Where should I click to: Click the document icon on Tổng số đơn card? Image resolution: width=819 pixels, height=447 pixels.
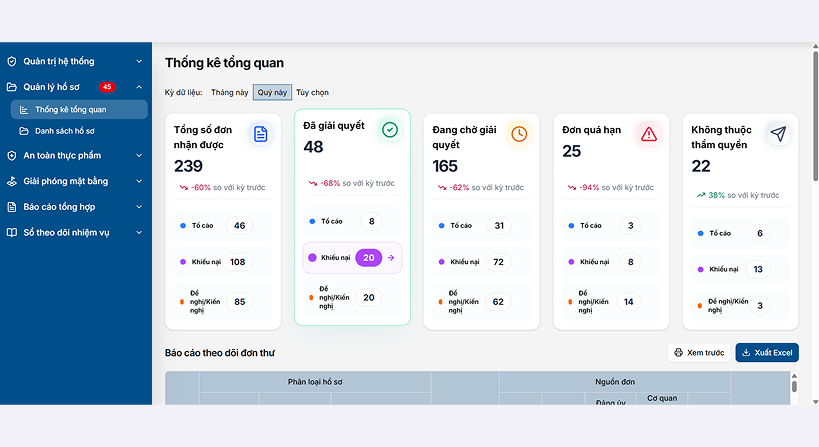(261, 134)
